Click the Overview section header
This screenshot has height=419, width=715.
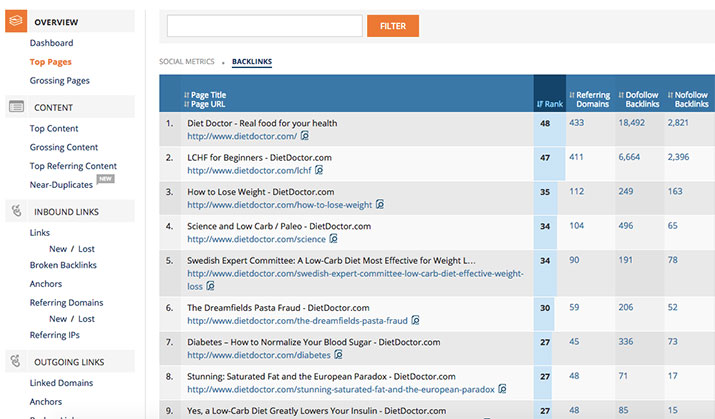tap(70, 21)
